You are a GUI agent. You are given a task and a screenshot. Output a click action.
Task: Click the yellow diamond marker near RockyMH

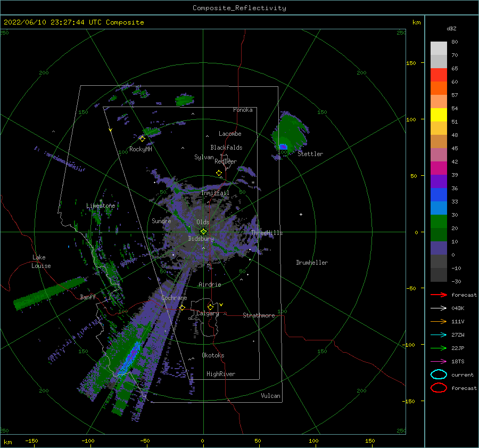click(142, 139)
